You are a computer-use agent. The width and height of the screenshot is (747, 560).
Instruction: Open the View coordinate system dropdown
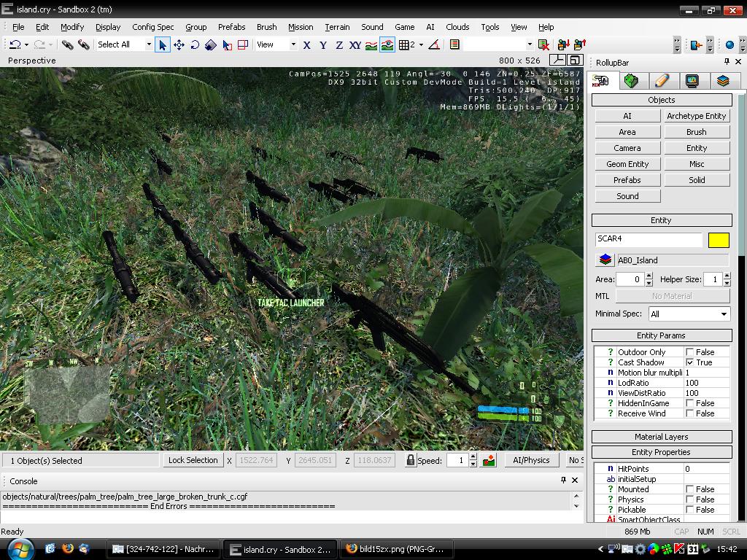[293, 44]
